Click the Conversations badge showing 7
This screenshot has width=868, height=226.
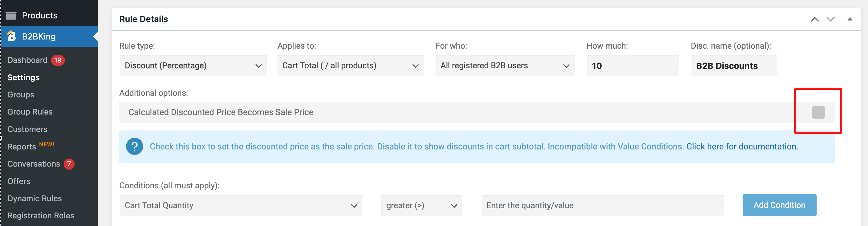point(69,164)
